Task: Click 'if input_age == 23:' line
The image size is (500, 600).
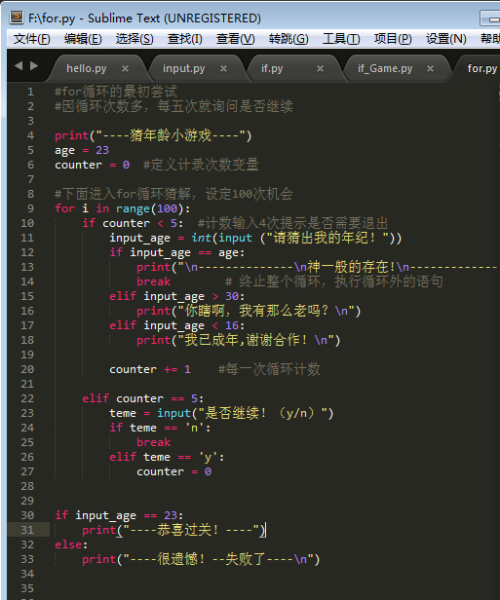Action: 119,515
